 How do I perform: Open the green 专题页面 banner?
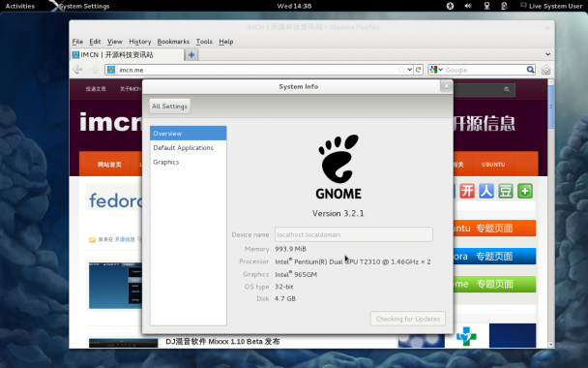494,284
